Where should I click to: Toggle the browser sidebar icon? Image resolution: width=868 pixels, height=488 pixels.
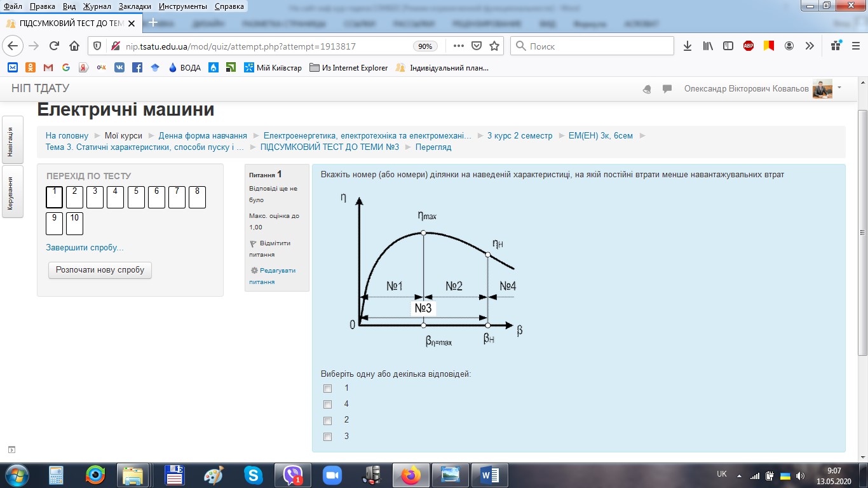point(728,46)
